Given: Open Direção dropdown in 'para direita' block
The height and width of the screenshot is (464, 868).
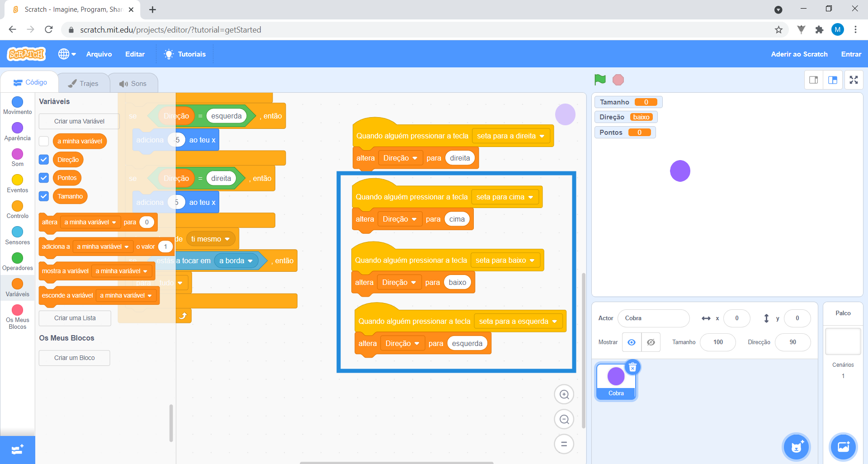Looking at the screenshot, I should (x=401, y=158).
